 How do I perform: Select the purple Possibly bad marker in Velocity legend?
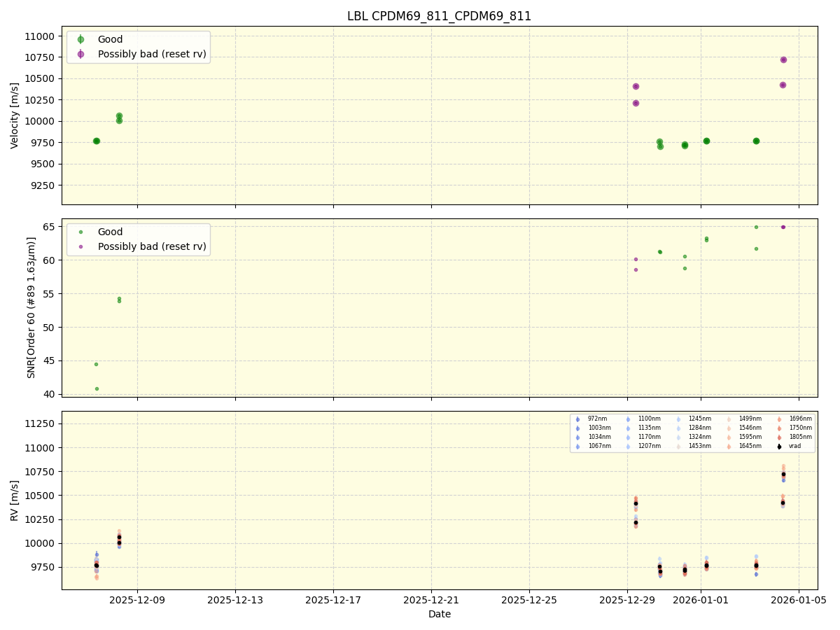coord(82,53)
